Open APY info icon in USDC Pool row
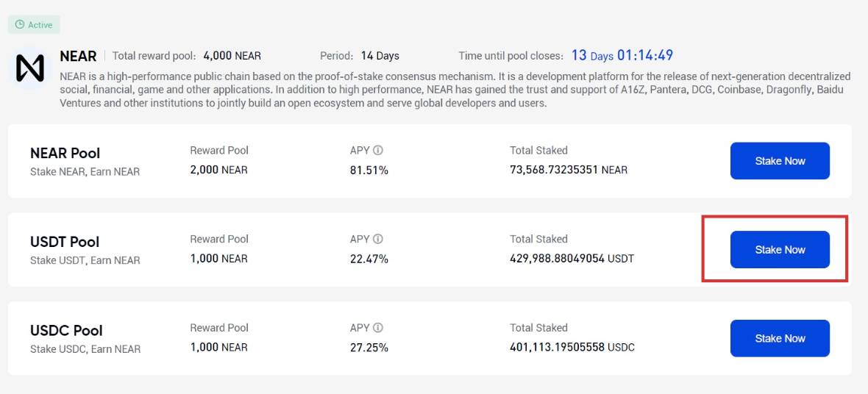 click(378, 328)
